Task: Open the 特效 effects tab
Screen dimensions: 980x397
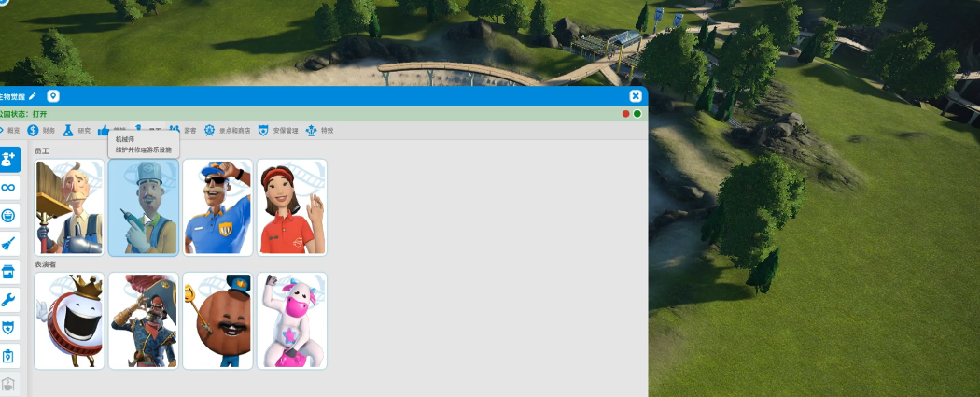Action: pyautogui.click(x=320, y=130)
